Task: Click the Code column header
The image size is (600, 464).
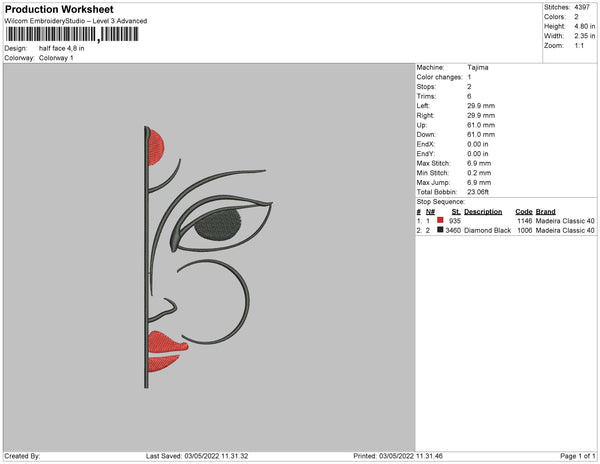Action: (x=524, y=212)
